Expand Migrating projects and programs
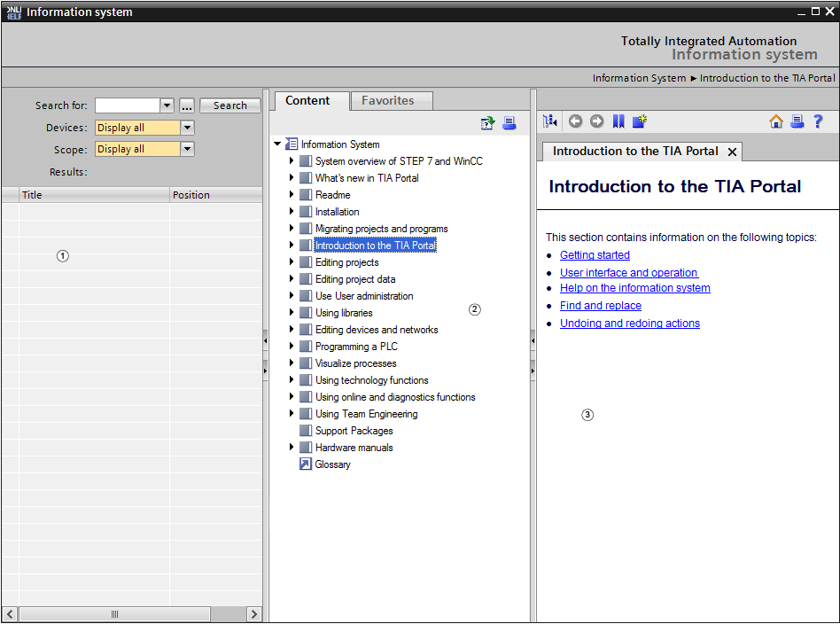840x624 pixels. pos(292,228)
